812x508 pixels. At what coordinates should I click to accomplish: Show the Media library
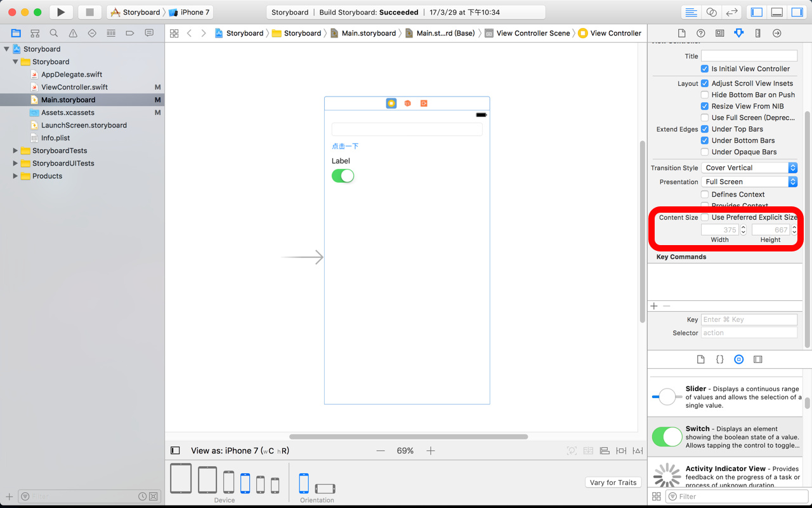pyautogui.click(x=757, y=359)
